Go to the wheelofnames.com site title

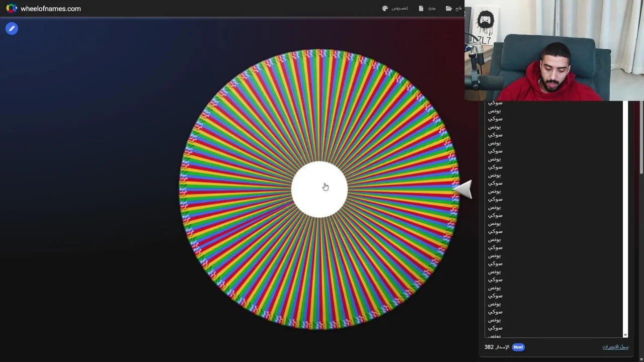pyautogui.click(x=51, y=9)
